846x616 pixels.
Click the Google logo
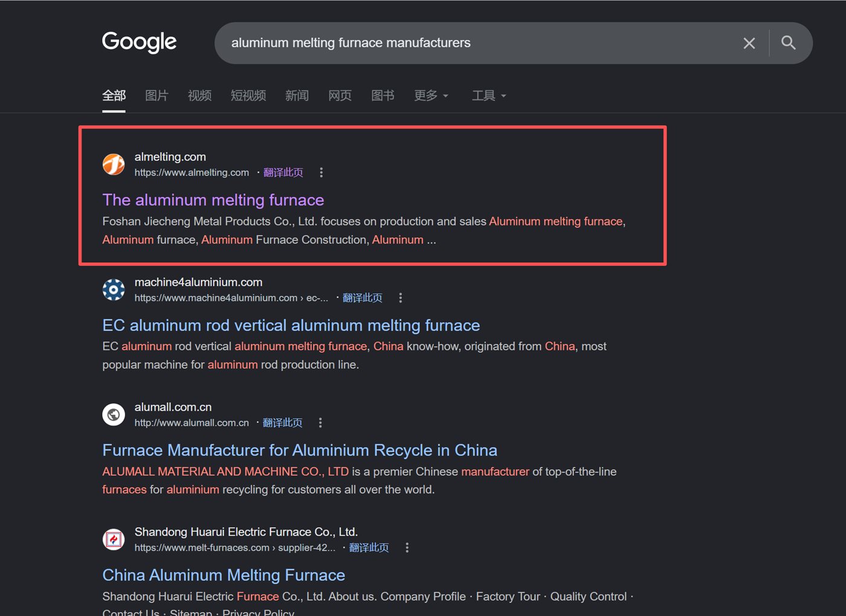coord(139,42)
